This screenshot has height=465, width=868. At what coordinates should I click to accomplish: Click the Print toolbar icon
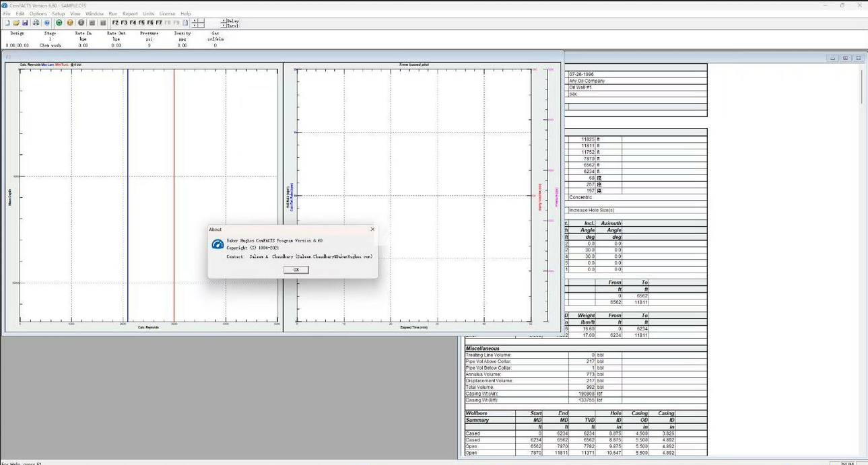coord(36,23)
